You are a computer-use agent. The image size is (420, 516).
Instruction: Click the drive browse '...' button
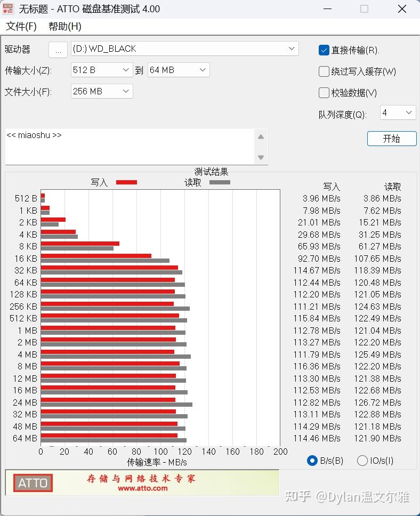58,50
